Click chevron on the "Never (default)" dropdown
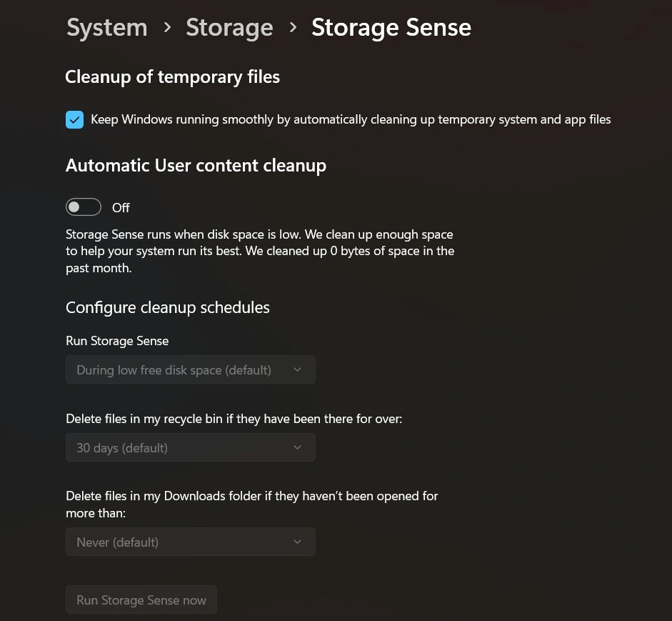This screenshot has width=672, height=621. 297,542
